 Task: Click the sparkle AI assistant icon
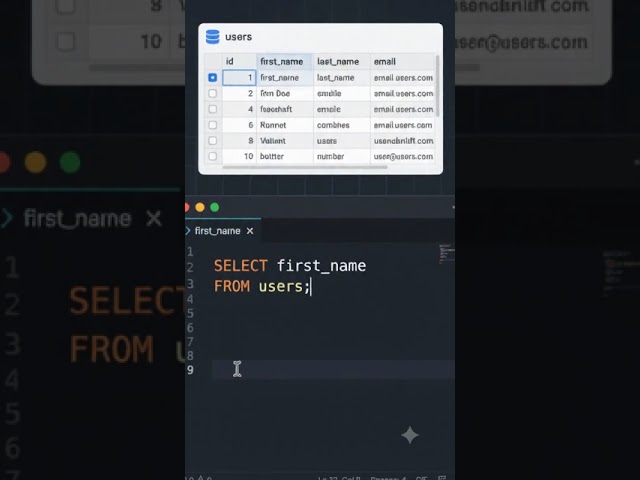click(410, 435)
